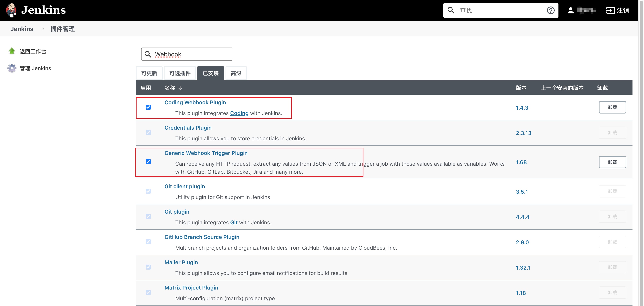This screenshot has width=644, height=306.
Task: Click the magnifier icon in the header search box
Action: coord(451,11)
